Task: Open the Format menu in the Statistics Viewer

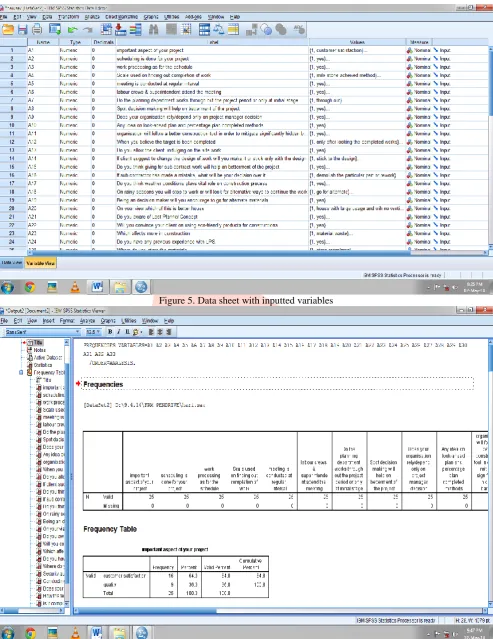Action: [67, 321]
